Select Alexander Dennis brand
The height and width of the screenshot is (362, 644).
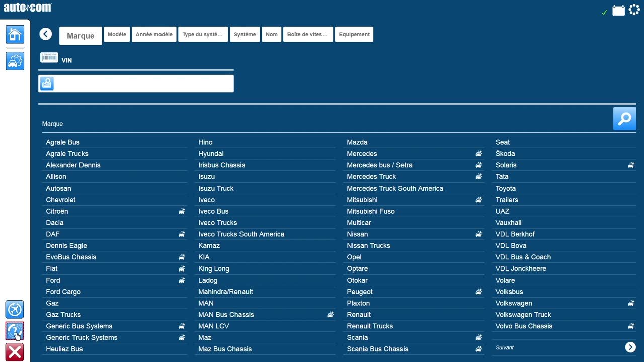pyautogui.click(x=73, y=165)
